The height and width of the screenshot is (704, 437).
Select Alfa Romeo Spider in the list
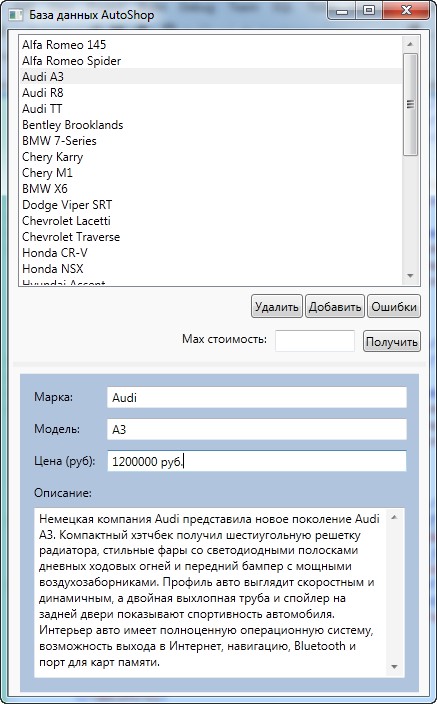click(211, 61)
